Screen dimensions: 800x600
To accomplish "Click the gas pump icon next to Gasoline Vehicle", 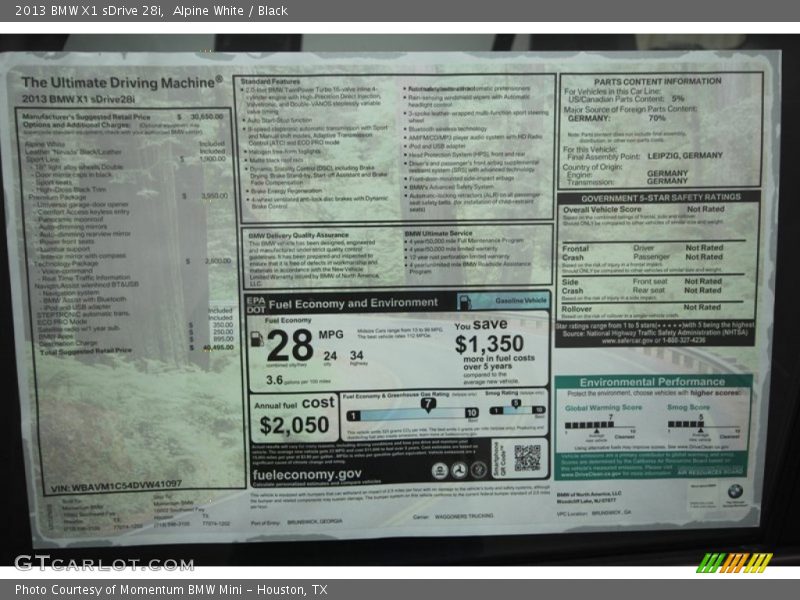I will pyautogui.click(x=464, y=302).
